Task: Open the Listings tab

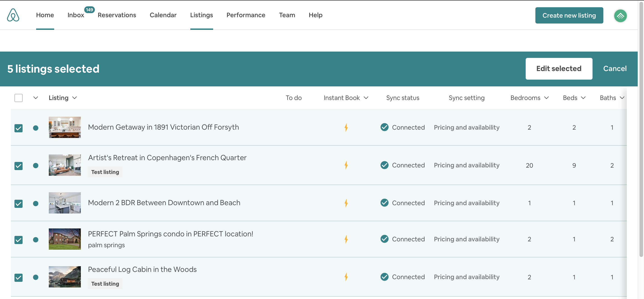Action: coord(201,15)
